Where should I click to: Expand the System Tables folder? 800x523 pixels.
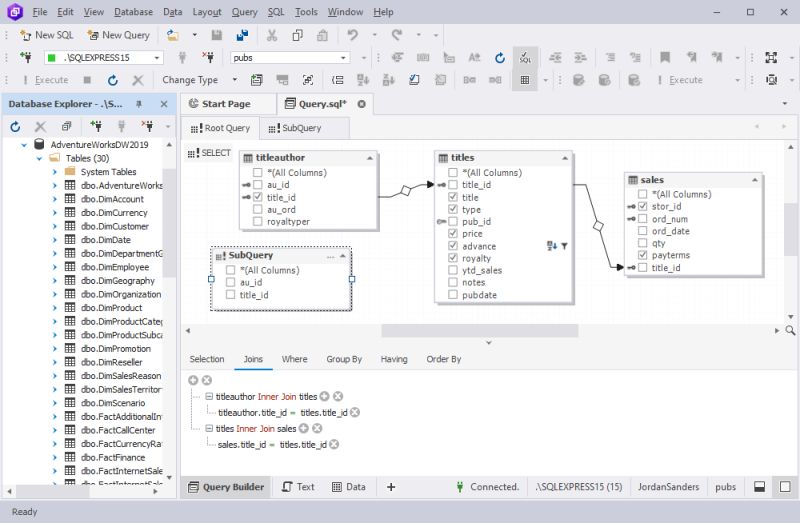pos(54,172)
